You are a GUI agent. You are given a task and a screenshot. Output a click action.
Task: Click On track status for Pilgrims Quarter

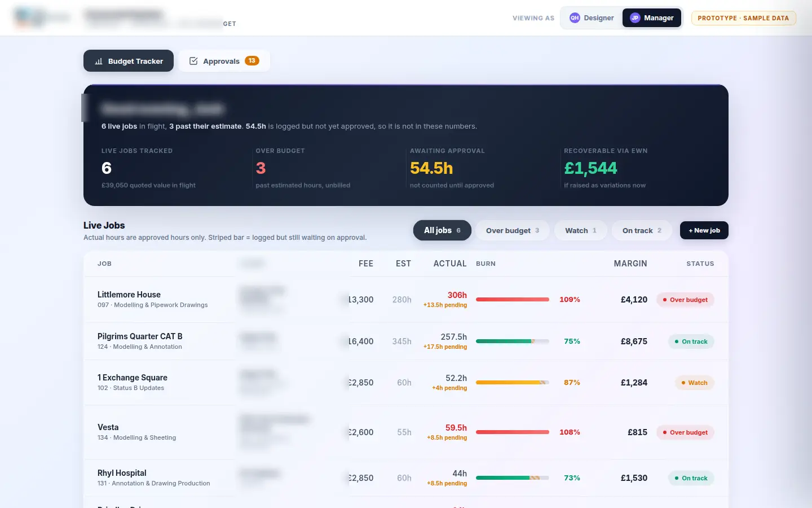coord(691,341)
